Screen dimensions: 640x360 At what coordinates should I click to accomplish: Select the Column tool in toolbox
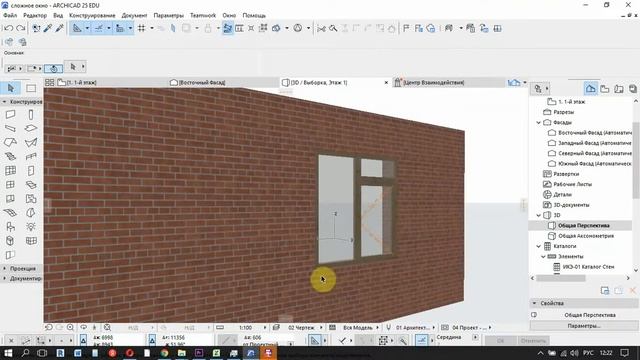tap(31, 115)
